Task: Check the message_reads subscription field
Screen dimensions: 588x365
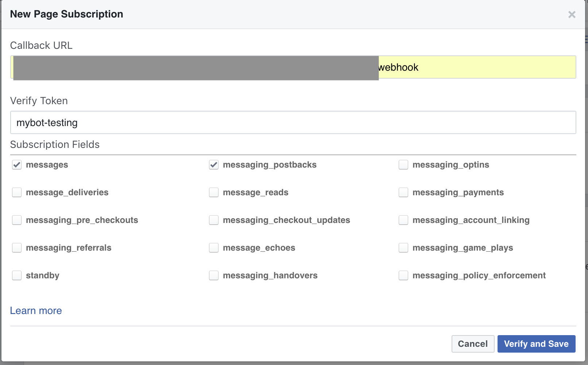Action: [x=213, y=192]
